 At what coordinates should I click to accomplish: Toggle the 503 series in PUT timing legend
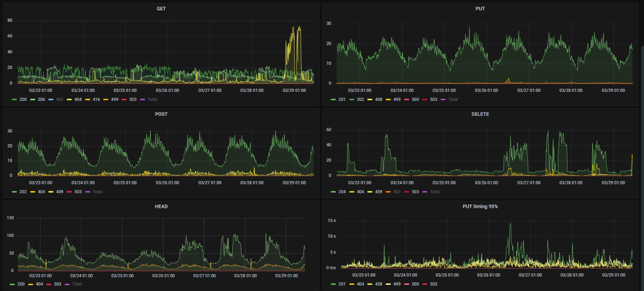433,284
